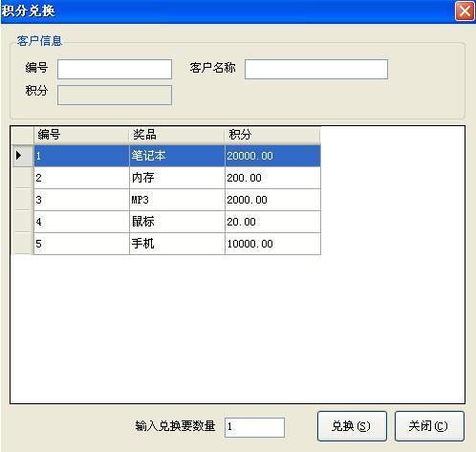Click the grayed 积分 field
This screenshot has width=476, height=452.
115,95
